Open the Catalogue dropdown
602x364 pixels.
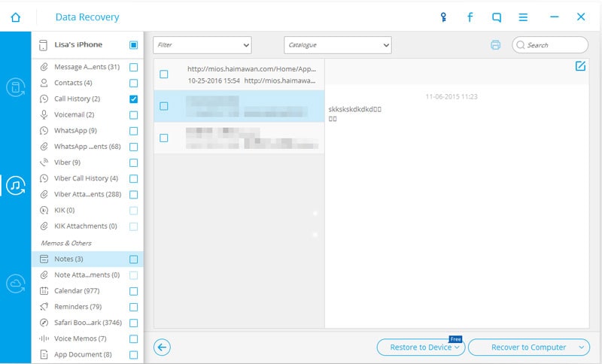pyautogui.click(x=338, y=45)
